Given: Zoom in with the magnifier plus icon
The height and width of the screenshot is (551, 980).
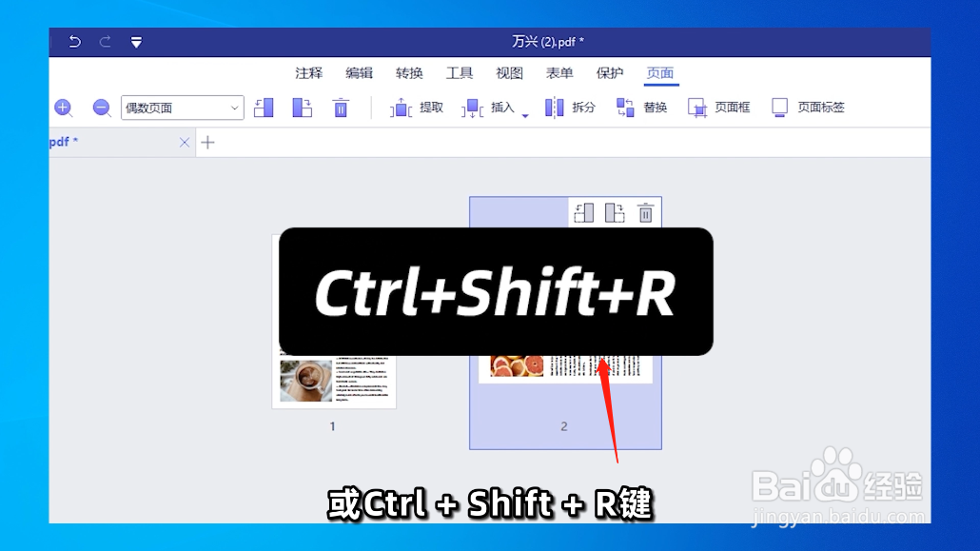Looking at the screenshot, I should coord(63,108).
